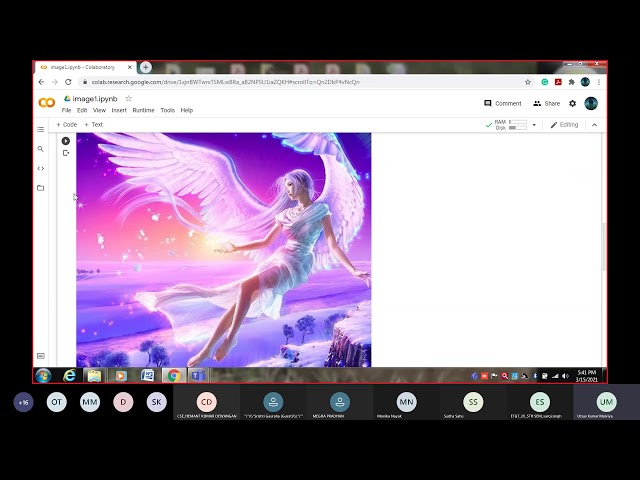Expand the RAM Disk runtime dropdown arrow
640x480 pixels.
[x=534, y=125]
